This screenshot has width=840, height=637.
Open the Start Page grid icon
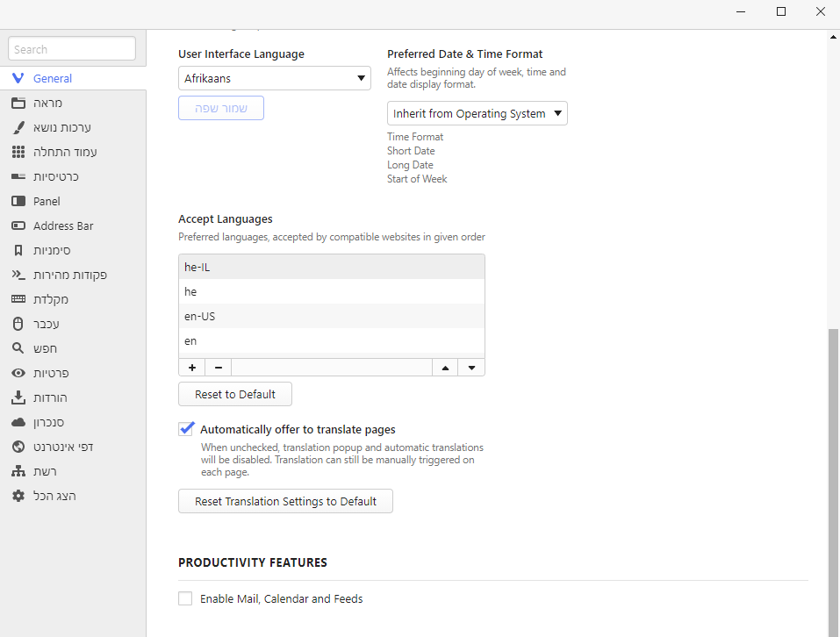coord(18,152)
